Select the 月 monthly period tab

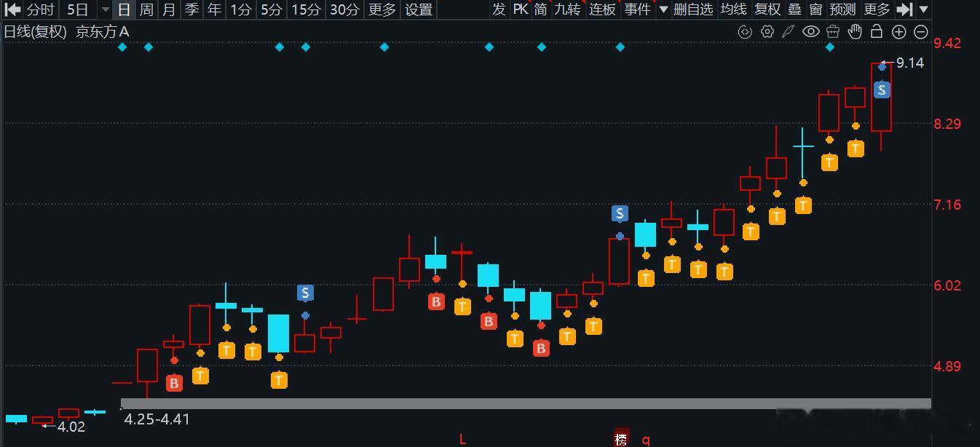coord(169,9)
